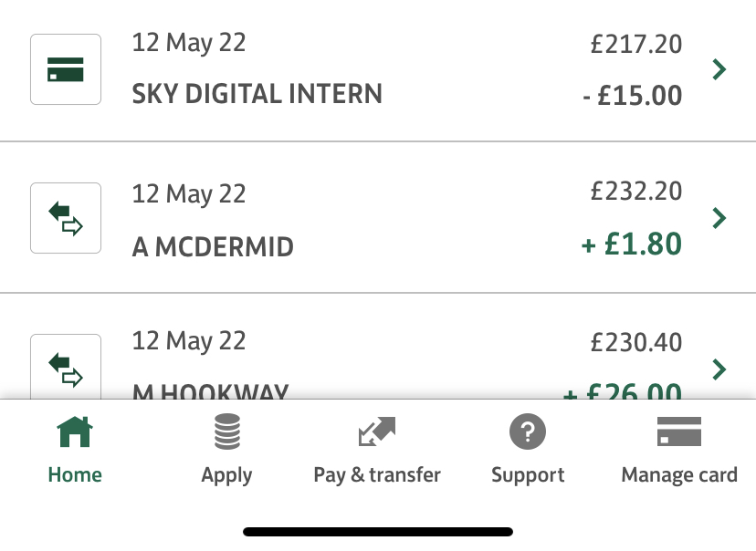Switch to the Support tab
This screenshot has height=551, width=756.
528,450
